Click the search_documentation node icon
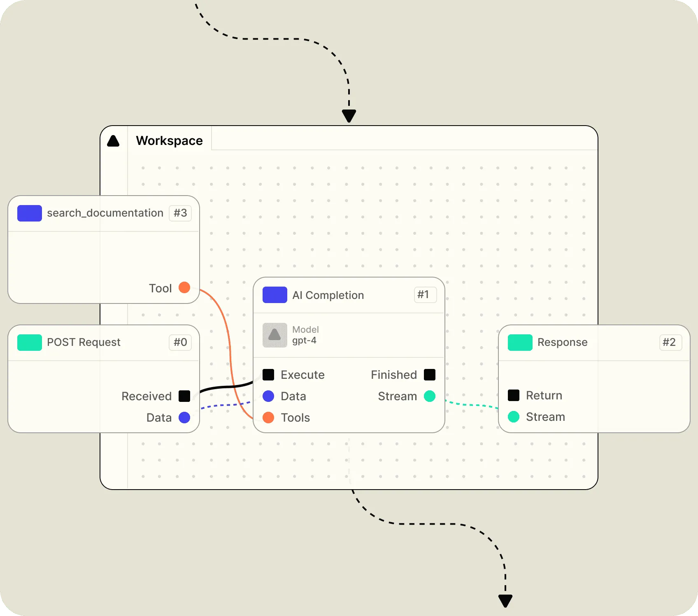Viewport: 698px width, 616px height. pos(29,213)
